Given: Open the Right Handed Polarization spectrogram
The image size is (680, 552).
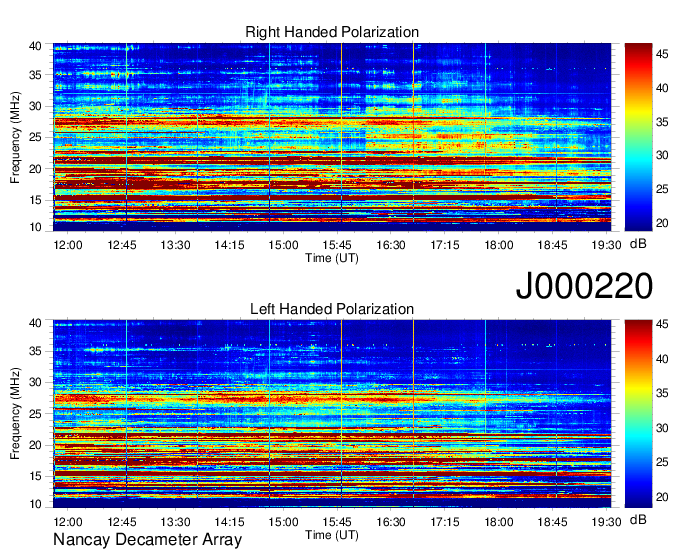Looking at the screenshot, I should pyautogui.click(x=332, y=137).
